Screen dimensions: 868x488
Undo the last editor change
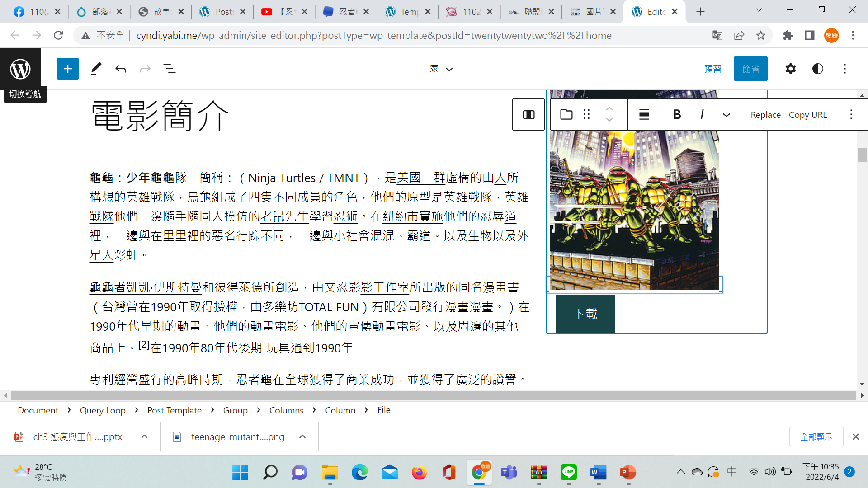click(x=120, y=69)
